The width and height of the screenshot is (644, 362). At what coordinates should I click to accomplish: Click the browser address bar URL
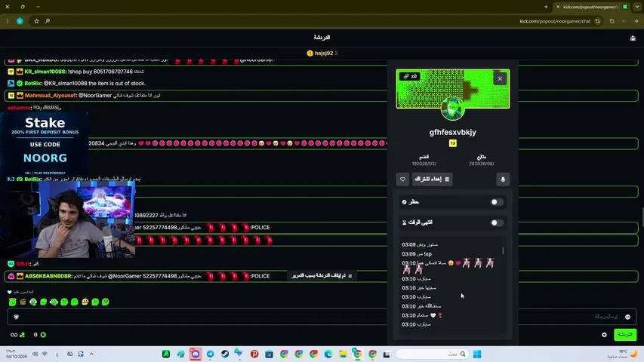click(x=555, y=21)
